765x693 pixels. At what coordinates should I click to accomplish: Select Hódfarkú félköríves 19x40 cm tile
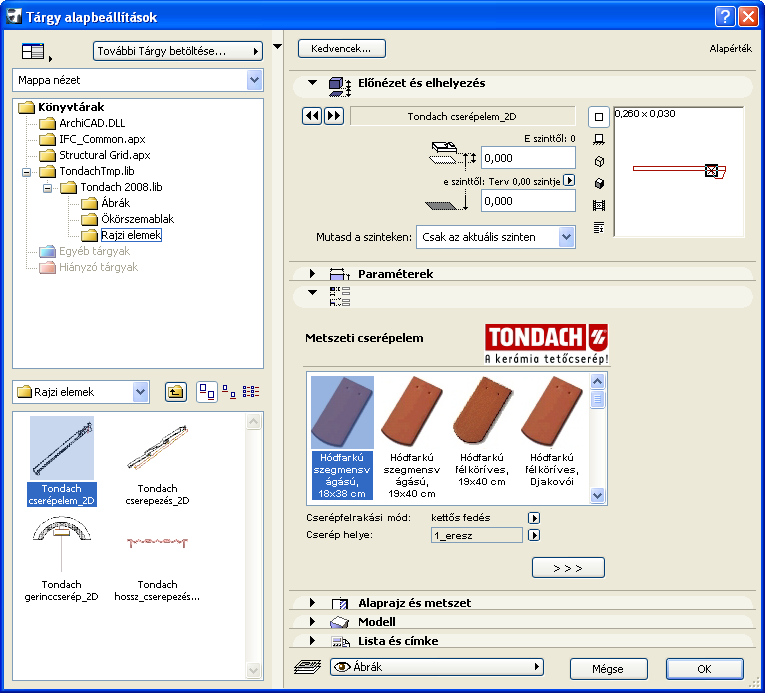[x=482, y=431]
